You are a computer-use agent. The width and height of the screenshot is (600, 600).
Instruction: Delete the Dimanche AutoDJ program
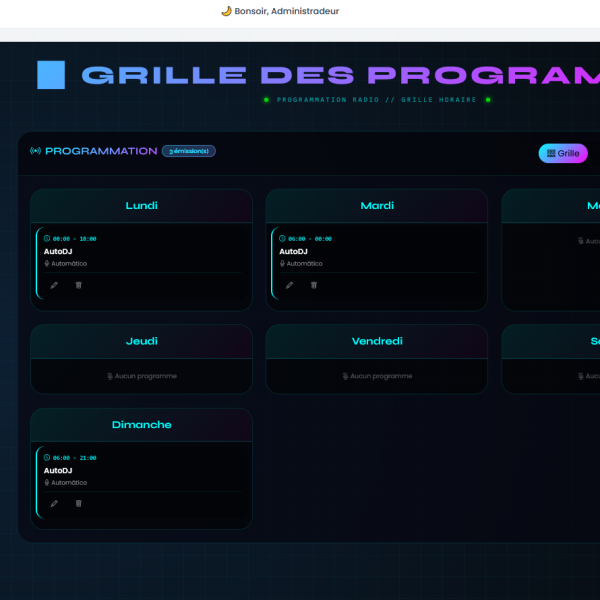click(x=78, y=504)
